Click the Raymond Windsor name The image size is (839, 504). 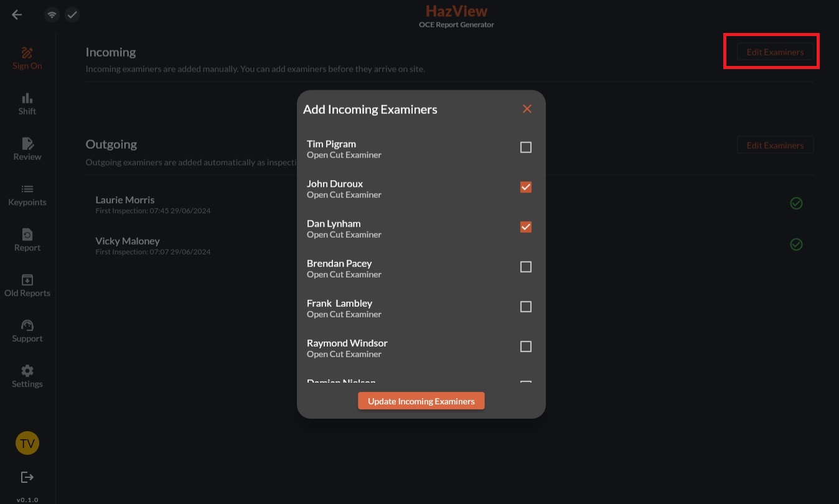point(347,343)
